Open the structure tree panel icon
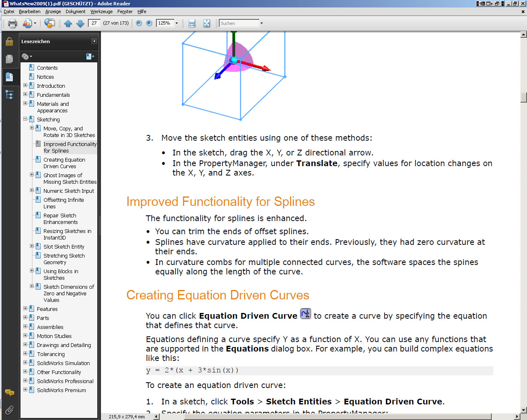This screenshot has width=527, height=420. [x=9, y=95]
